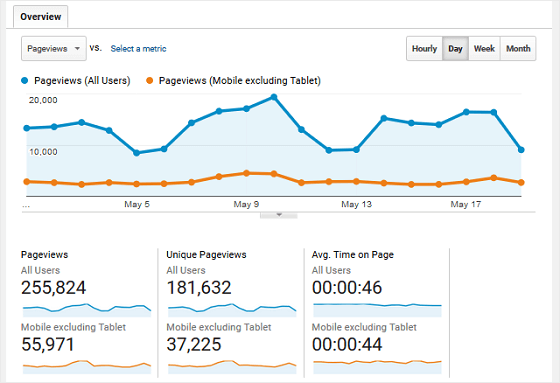This screenshot has height=383, width=560.
Task: Click the May 13 axis label
Action: click(x=356, y=204)
